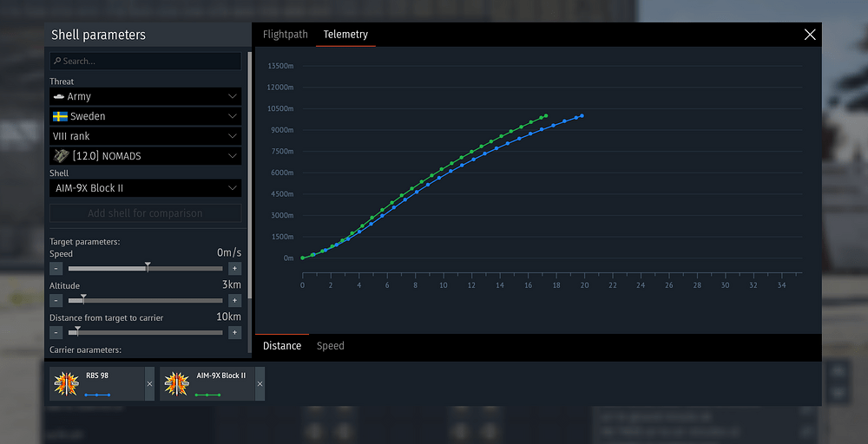Click the RBS 98 missile icon
The width and height of the screenshot is (868, 444).
point(66,384)
